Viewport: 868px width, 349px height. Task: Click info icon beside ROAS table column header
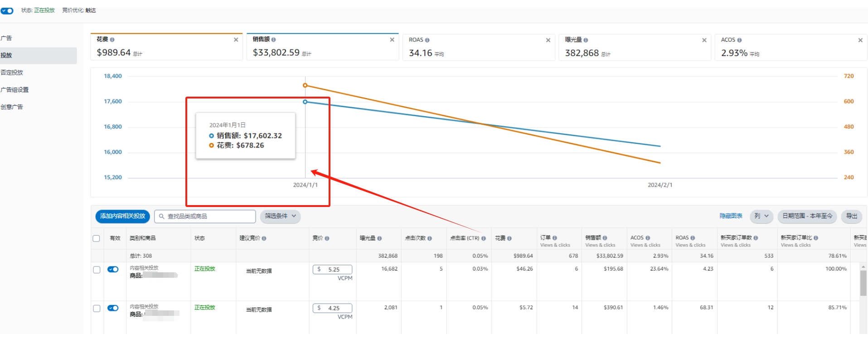click(693, 238)
